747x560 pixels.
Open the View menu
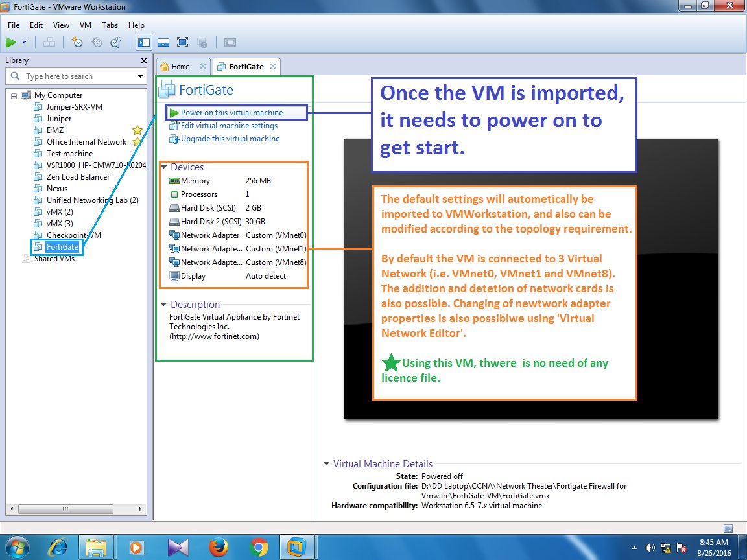tap(61, 25)
